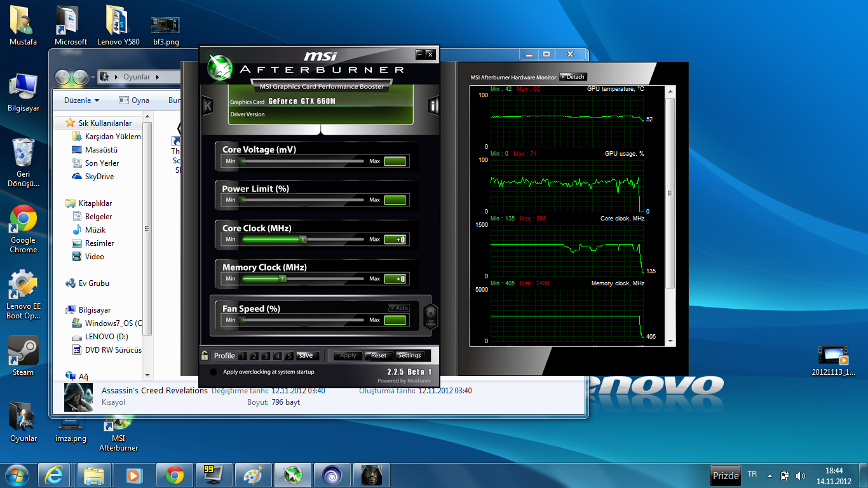Open the Mustafa user folder on desktop
The width and height of the screenshot is (868, 488).
[x=23, y=25]
